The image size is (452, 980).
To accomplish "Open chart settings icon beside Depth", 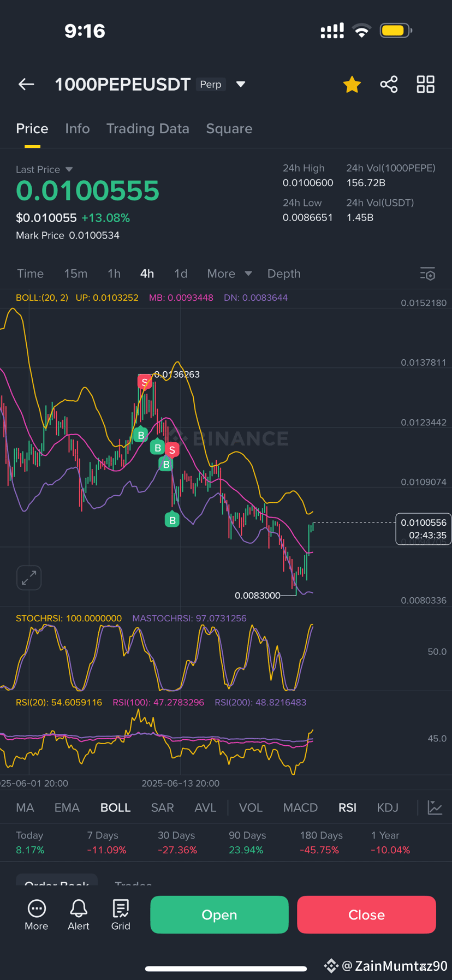I will point(428,274).
